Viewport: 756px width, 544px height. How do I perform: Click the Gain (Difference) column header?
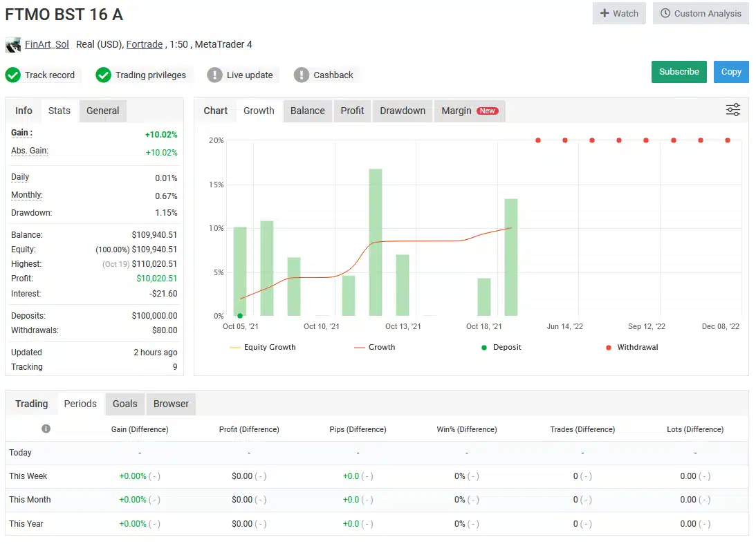[140, 429]
